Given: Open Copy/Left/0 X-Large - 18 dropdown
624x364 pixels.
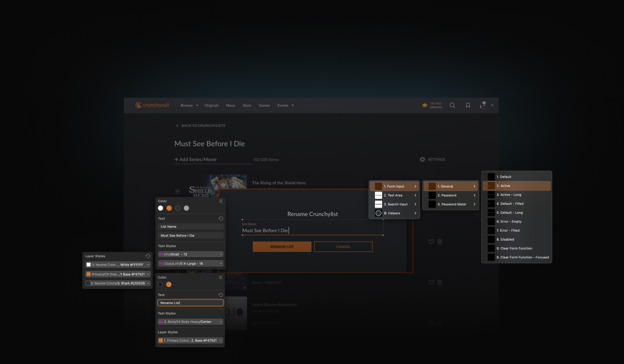Looking at the screenshot, I should pos(191,264).
